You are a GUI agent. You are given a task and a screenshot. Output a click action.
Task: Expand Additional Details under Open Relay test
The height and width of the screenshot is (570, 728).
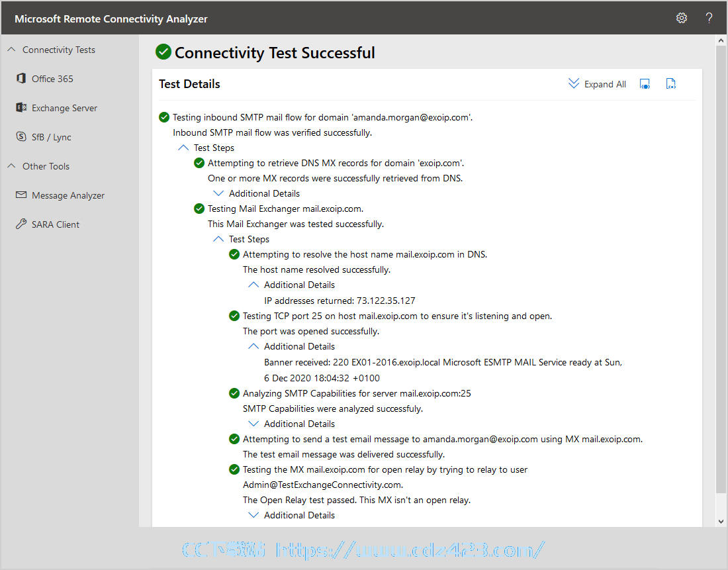[253, 515]
